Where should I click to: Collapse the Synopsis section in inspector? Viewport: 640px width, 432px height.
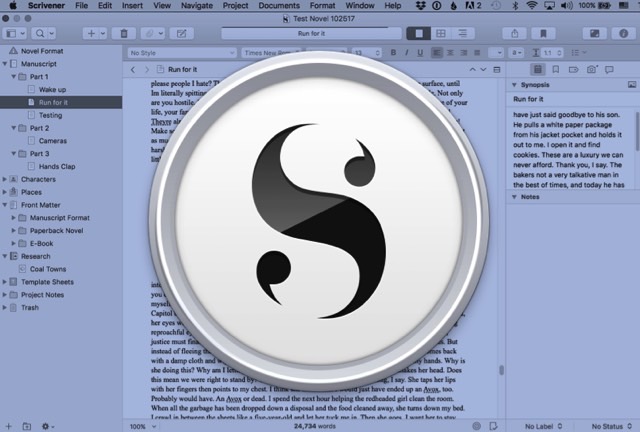[514, 85]
